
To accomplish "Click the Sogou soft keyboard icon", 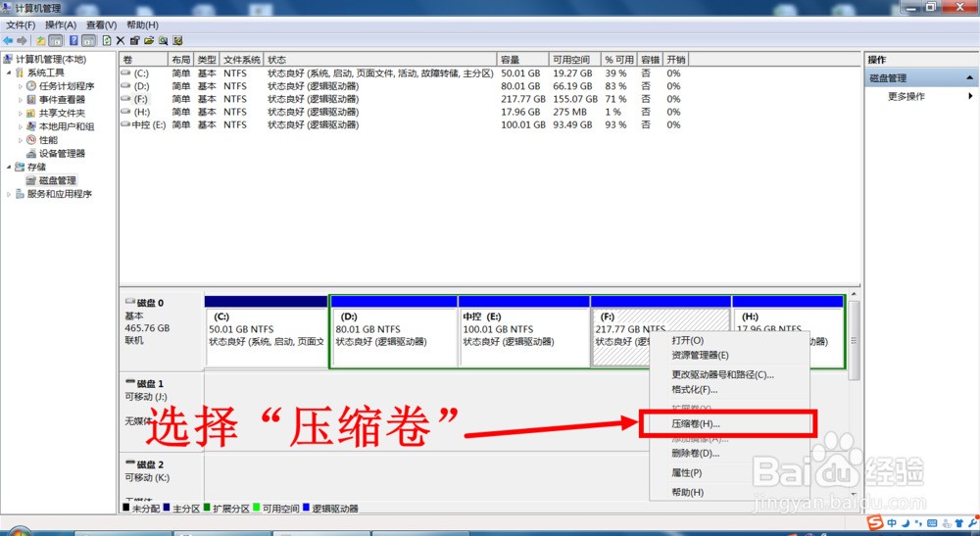I will point(932,523).
